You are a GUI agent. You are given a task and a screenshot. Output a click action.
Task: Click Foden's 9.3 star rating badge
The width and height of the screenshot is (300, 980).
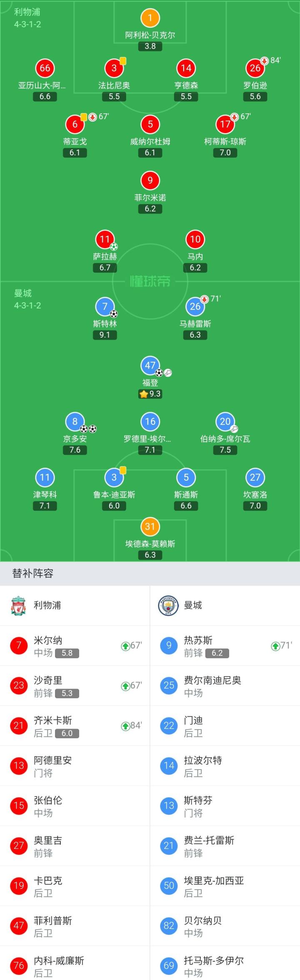click(x=150, y=394)
